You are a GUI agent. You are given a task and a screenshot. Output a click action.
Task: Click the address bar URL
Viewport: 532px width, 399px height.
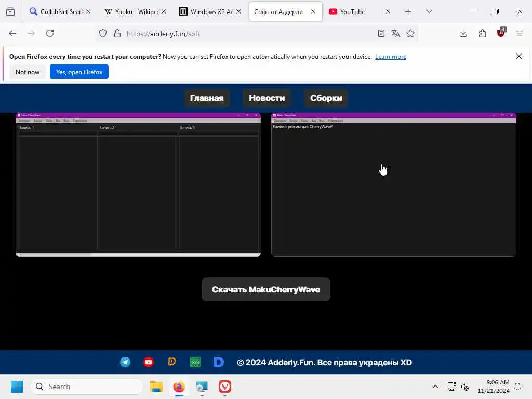[163, 34]
